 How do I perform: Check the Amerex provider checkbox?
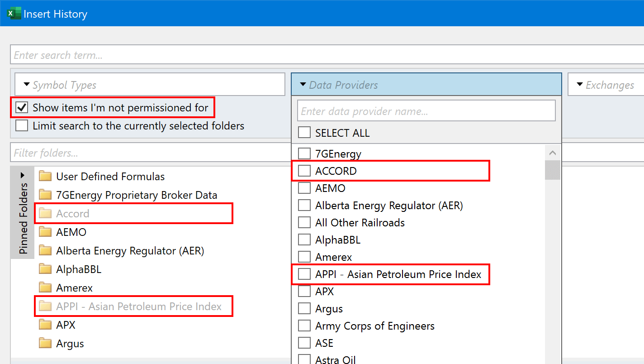pos(304,257)
